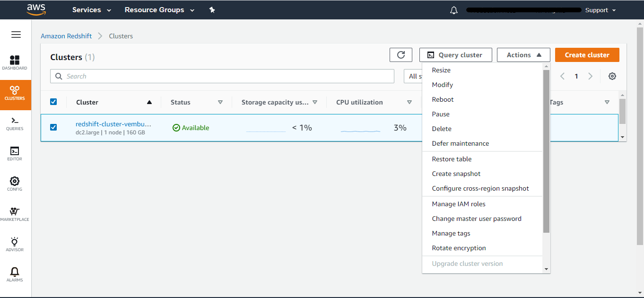The height and width of the screenshot is (298, 644).
Task: Open the Amazon Redshift breadcrumb link
Action: click(x=66, y=36)
